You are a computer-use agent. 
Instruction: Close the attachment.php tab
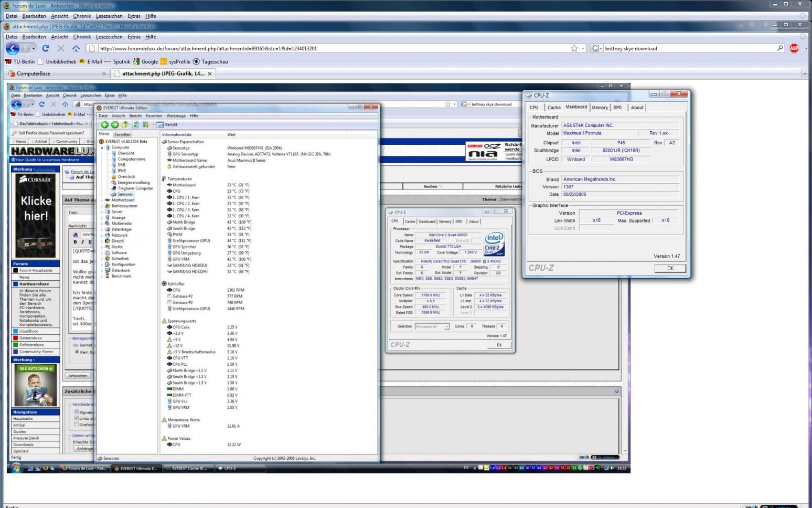coord(210,73)
